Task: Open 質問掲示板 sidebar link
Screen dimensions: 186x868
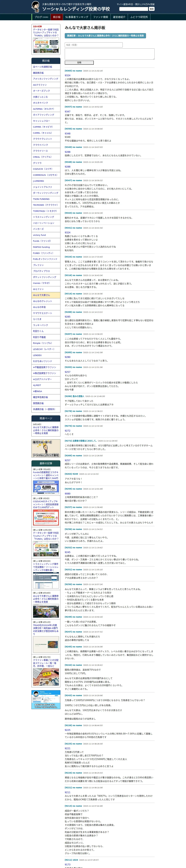Action: [x=46, y=403]
